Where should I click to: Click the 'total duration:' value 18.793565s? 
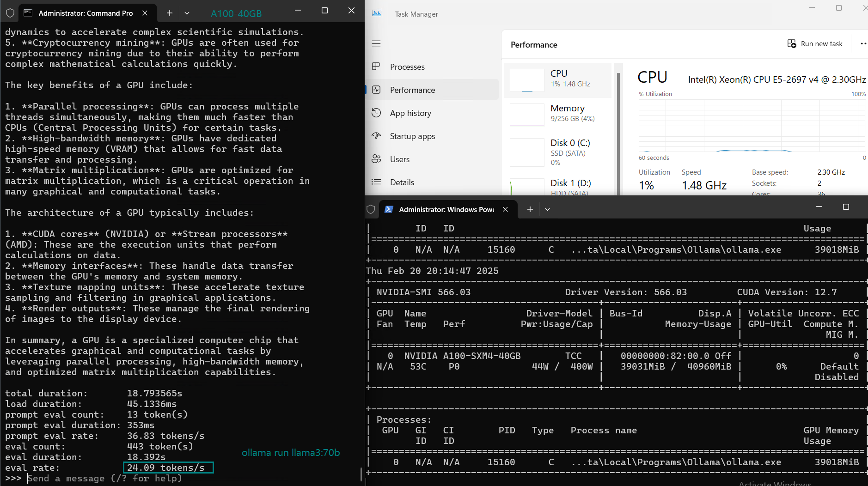154,393
